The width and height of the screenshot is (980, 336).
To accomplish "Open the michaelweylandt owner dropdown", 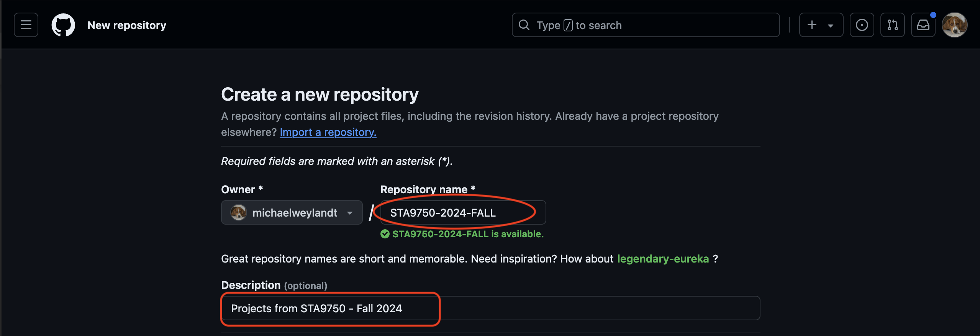I will coord(292,212).
